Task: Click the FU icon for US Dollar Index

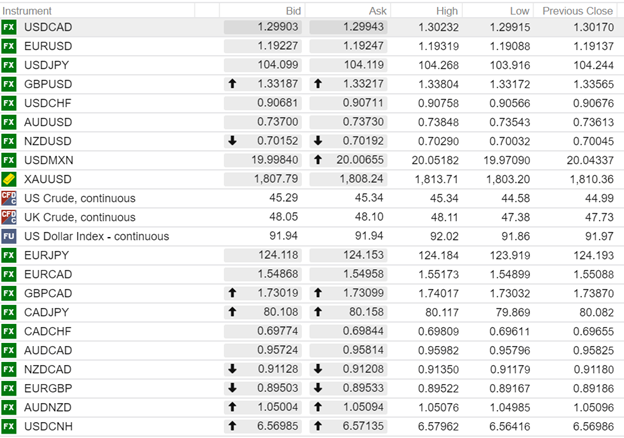Action: coord(9,236)
